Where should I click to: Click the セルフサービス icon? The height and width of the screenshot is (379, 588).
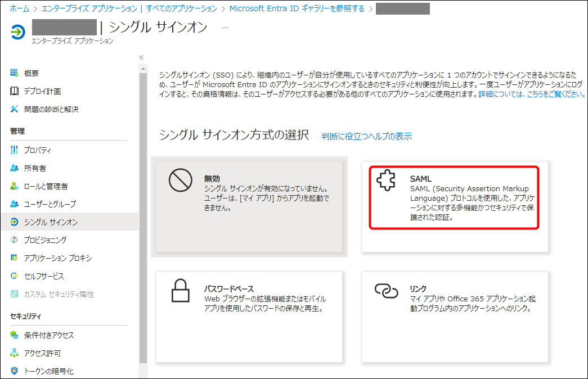pyautogui.click(x=14, y=276)
